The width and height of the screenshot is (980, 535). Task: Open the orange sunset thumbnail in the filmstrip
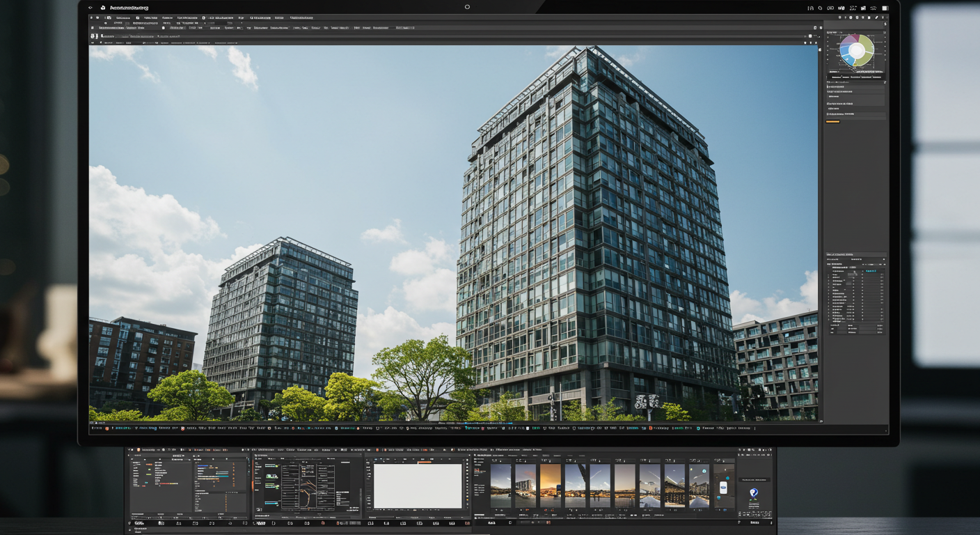tap(550, 486)
